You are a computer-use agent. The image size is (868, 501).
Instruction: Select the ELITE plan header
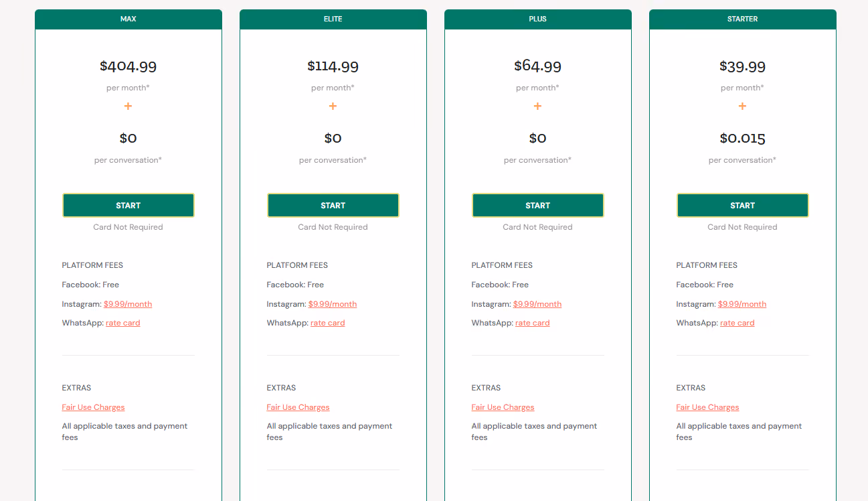[x=333, y=19]
